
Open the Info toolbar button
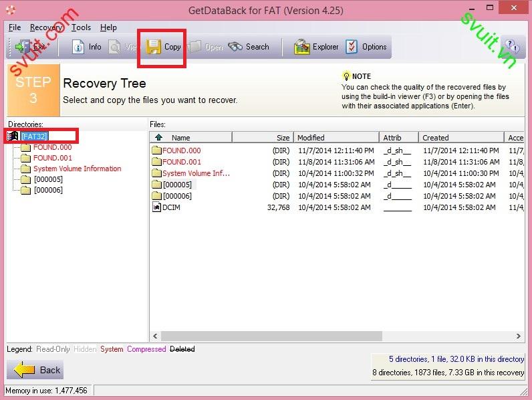point(87,47)
